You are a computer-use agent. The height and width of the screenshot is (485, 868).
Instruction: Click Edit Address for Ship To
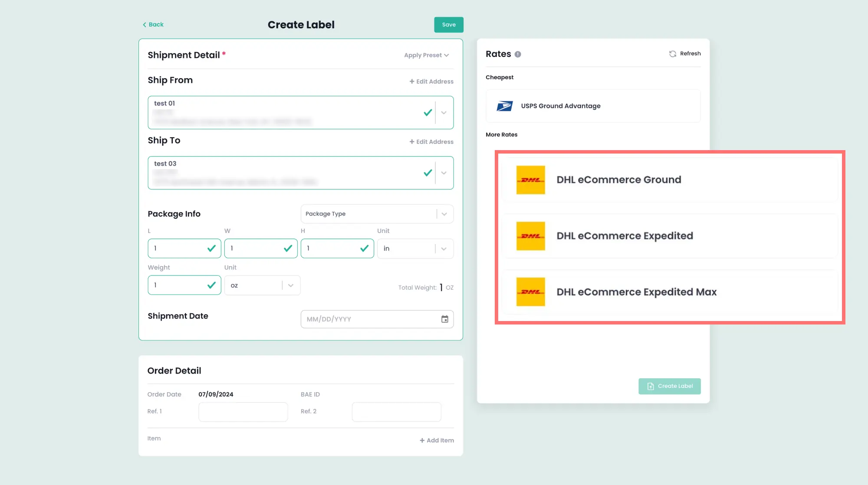click(x=431, y=142)
